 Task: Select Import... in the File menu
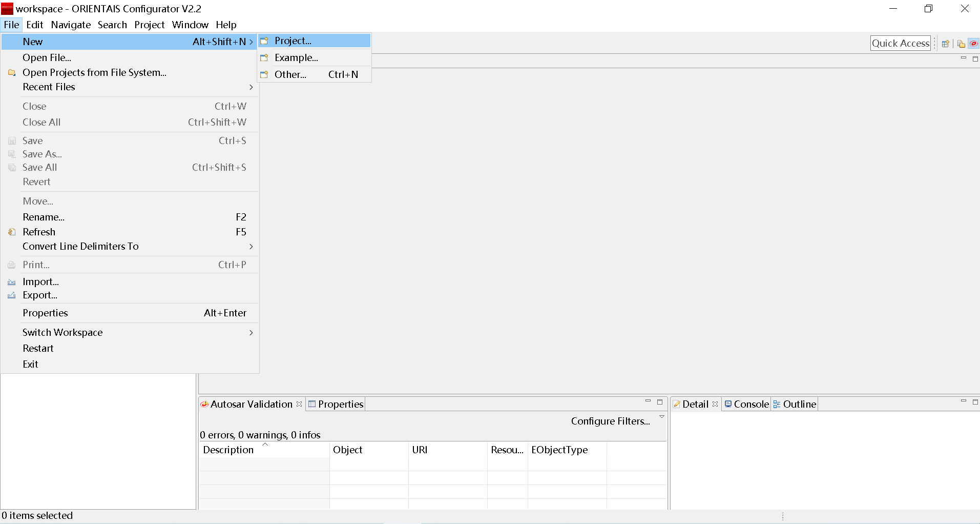pos(40,281)
